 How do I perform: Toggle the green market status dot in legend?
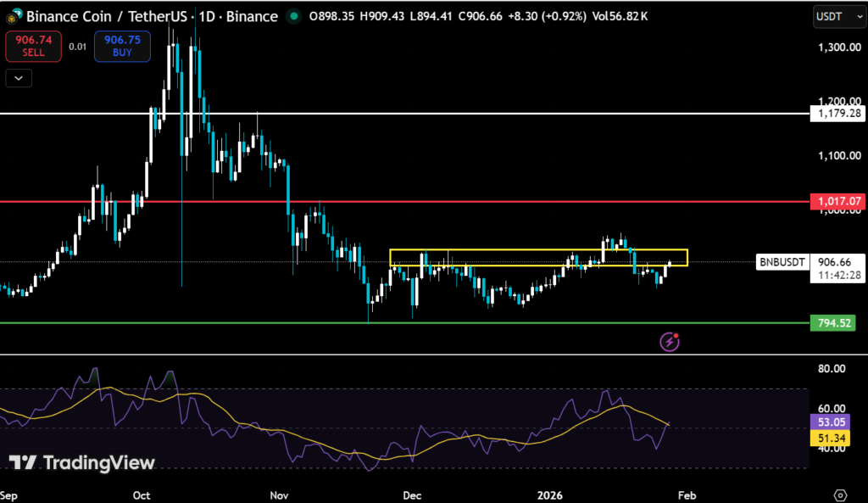(292, 16)
